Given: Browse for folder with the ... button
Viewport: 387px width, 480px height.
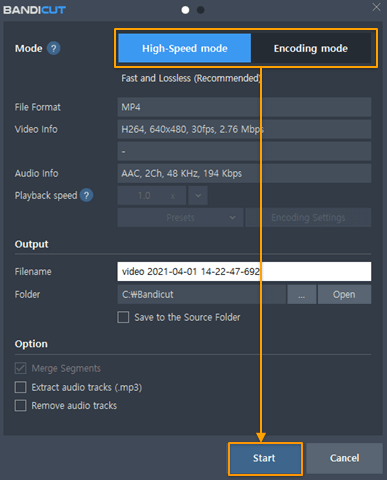Looking at the screenshot, I should (x=302, y=294).
